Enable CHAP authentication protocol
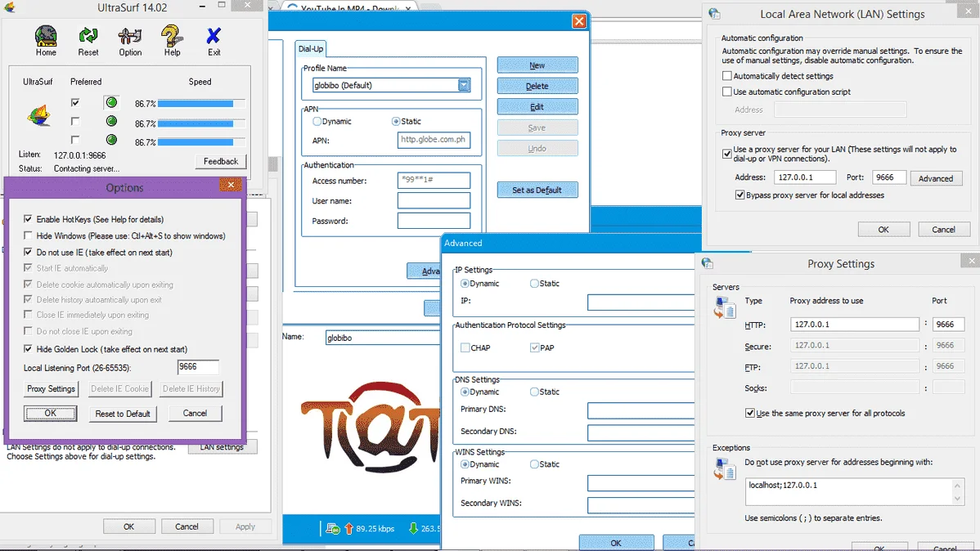Screen dimensions: 980x551 click(x=465, y=347)
